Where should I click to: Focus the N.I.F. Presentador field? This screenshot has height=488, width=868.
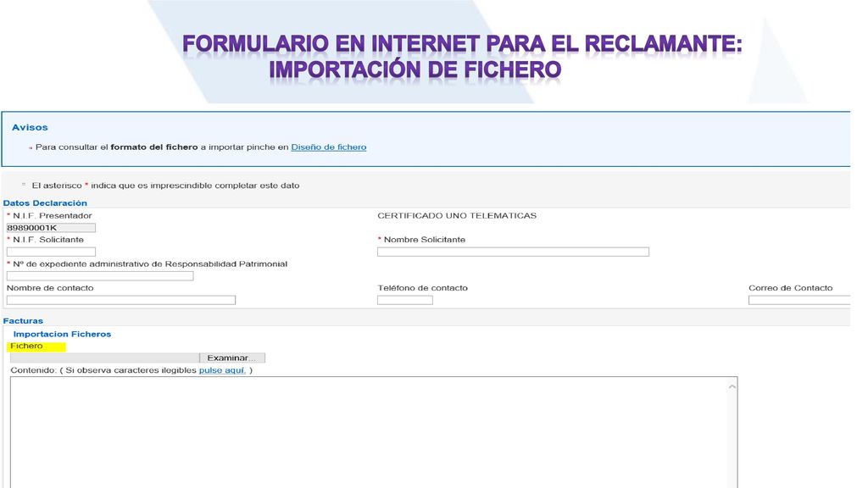[x=51, y=228]
